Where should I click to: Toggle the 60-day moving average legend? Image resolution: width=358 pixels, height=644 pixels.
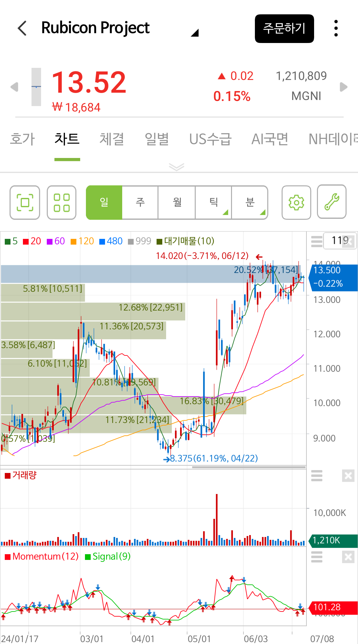click(x=56, y=241)
